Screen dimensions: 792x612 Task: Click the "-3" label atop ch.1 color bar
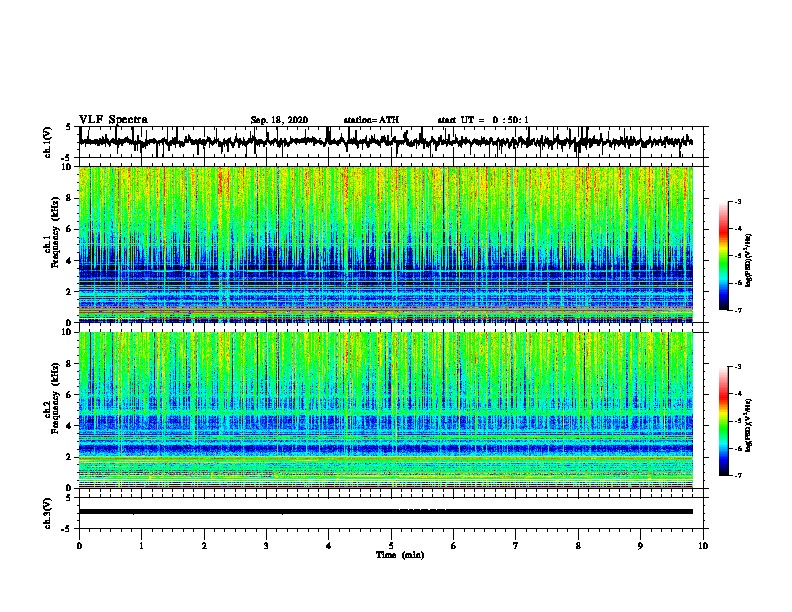(738, 201)
